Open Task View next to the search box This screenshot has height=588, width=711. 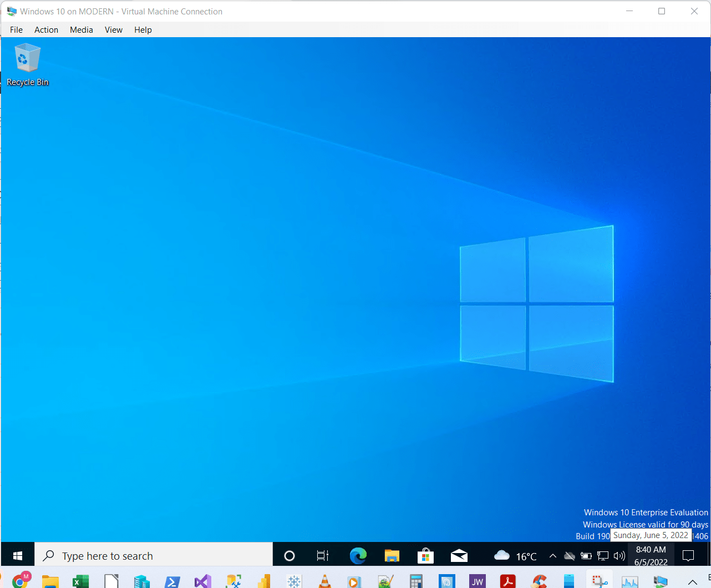pyautogui.click(x=322, y=555)
